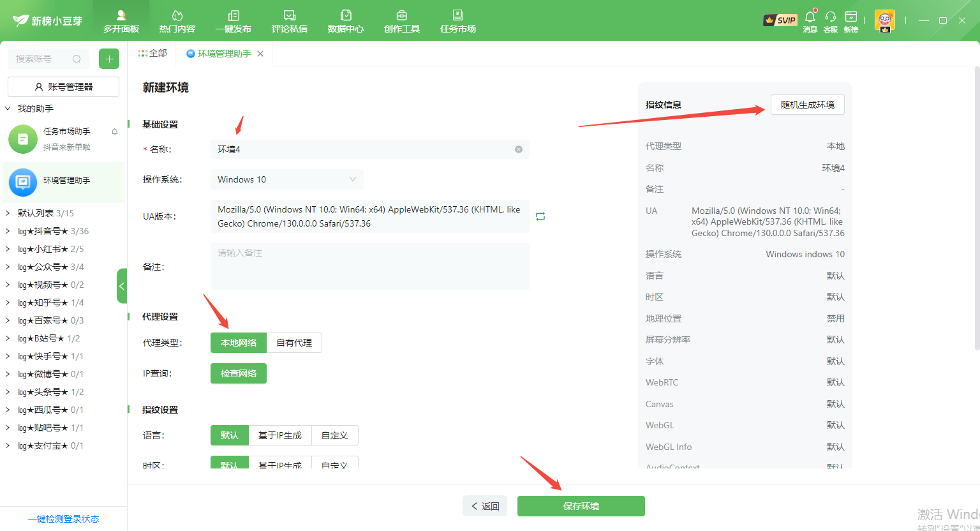Click the 备注 textarea
The width and height of the screenshot is (980, 531).
[x=370, y=267]
